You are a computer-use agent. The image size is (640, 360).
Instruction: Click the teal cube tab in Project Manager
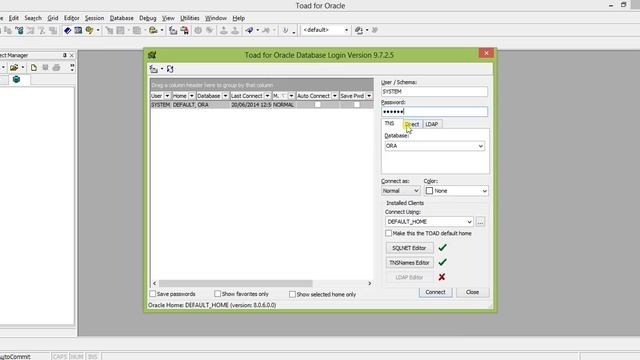tap(16, 79)
